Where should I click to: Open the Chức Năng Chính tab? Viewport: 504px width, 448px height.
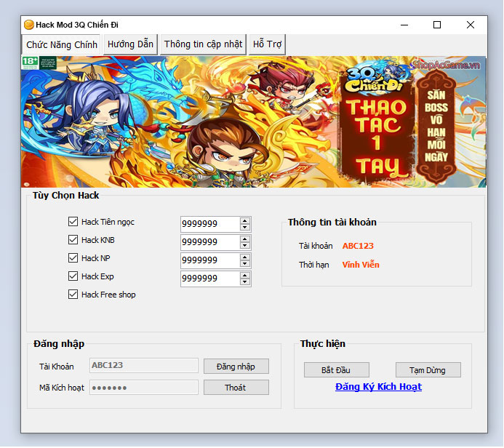(x=61, y=44)
